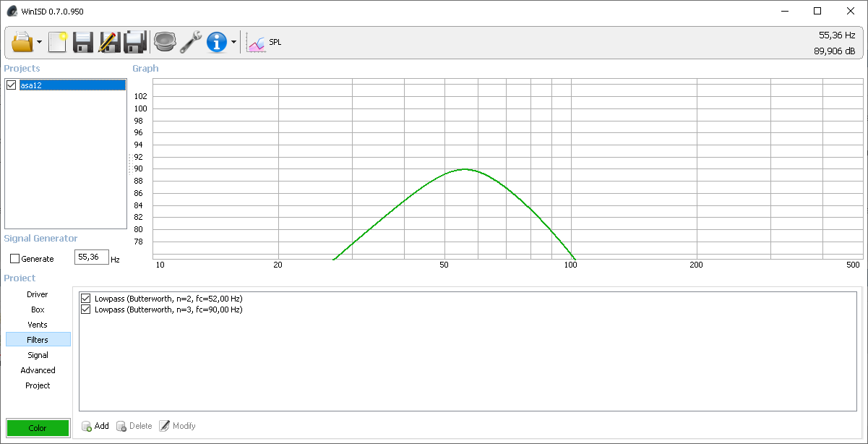Click the 89,906 dB cursor readout

pyautogui.click(x=834, y=51)
